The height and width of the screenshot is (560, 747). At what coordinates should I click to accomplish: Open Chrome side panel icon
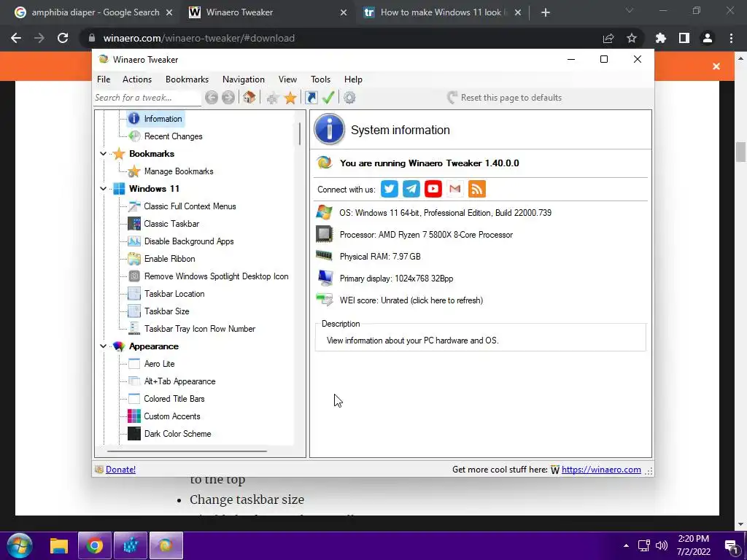coord(684,38)
